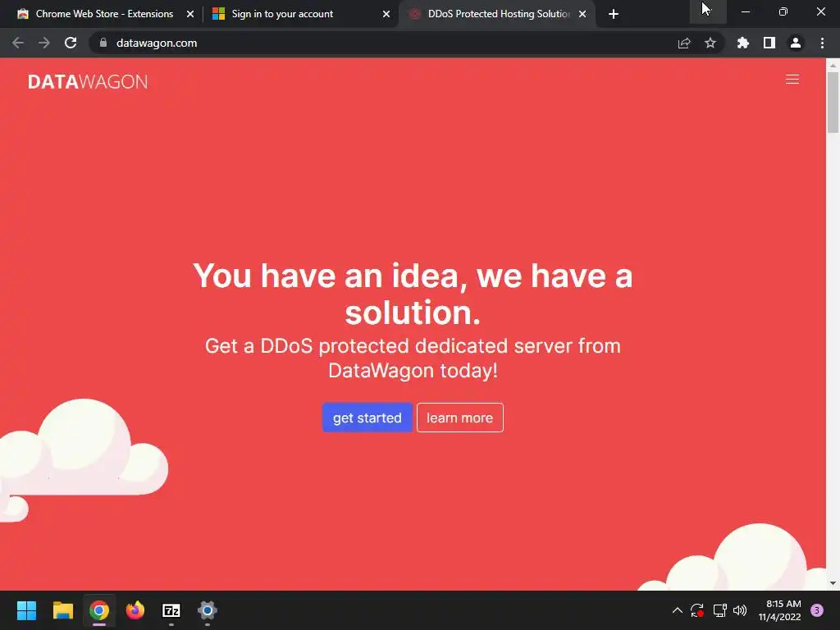Close the Sign in to your account tab
This screenshot has width=840, height=630.
point(386,14)
